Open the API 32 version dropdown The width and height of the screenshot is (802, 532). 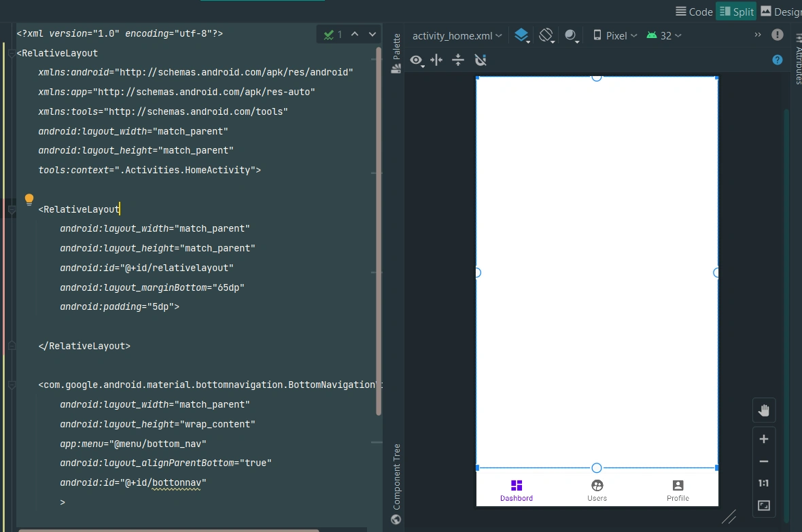(664, 36)
